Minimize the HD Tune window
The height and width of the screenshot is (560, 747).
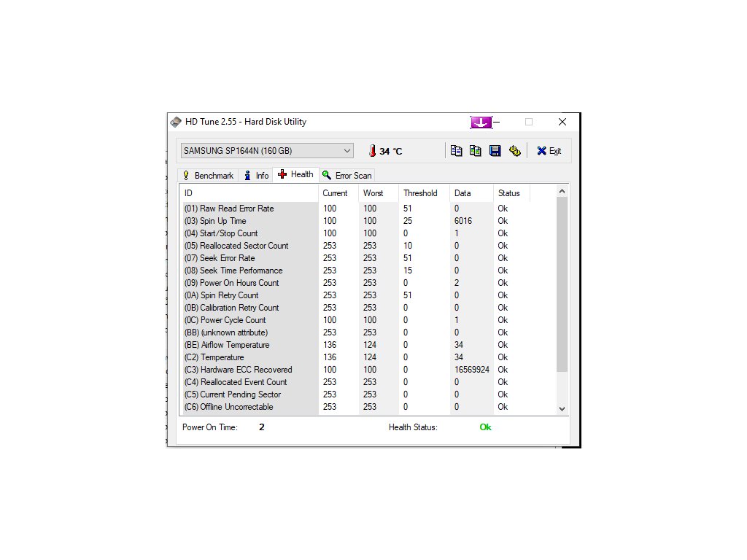496,122
